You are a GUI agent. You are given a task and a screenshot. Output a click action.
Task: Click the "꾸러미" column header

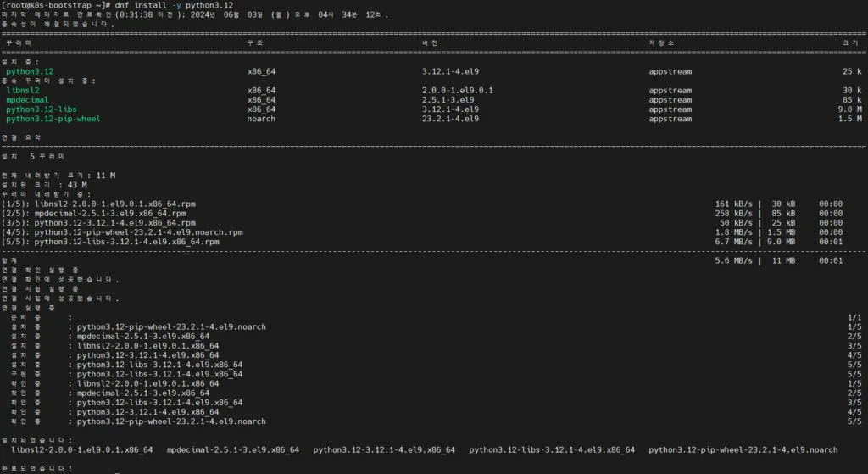(19, 42)
